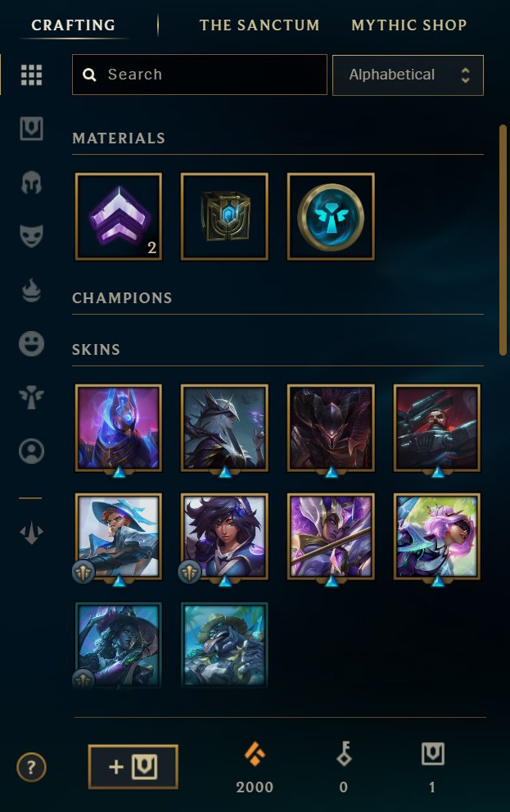The height and width of the screenshot is (812, 510).
Task: Select the blue ward token material
Action: (331, 216)
